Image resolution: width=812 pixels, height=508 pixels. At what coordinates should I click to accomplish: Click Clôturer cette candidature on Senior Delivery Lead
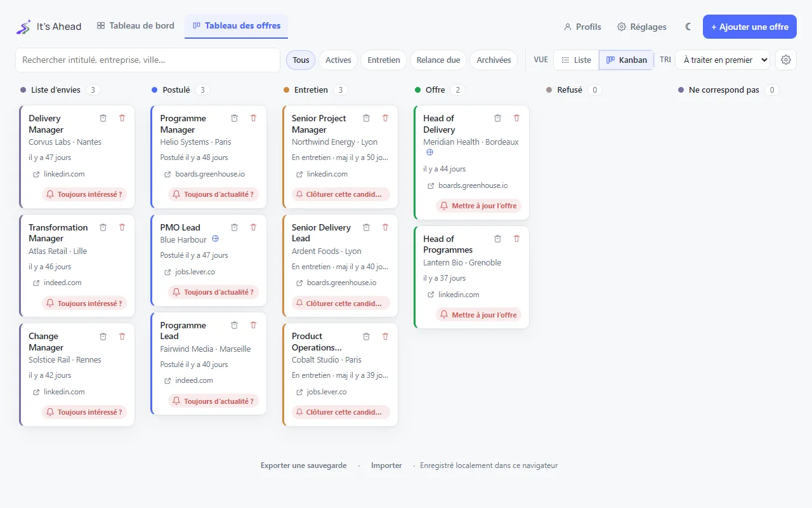click(x=341, y=304)
